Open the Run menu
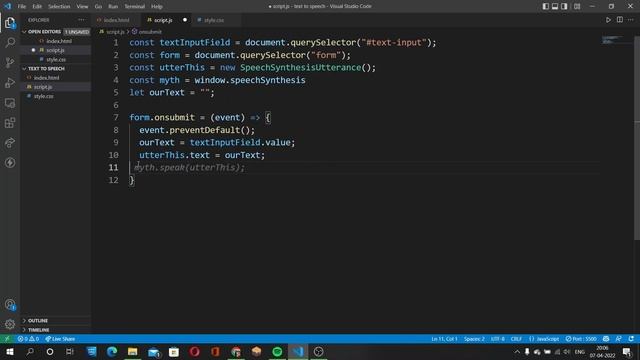The image size is (640, 360). (113, 7)
